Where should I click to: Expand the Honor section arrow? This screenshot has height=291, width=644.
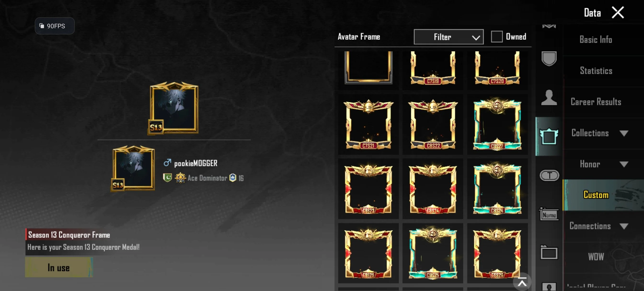coord(624,164)
